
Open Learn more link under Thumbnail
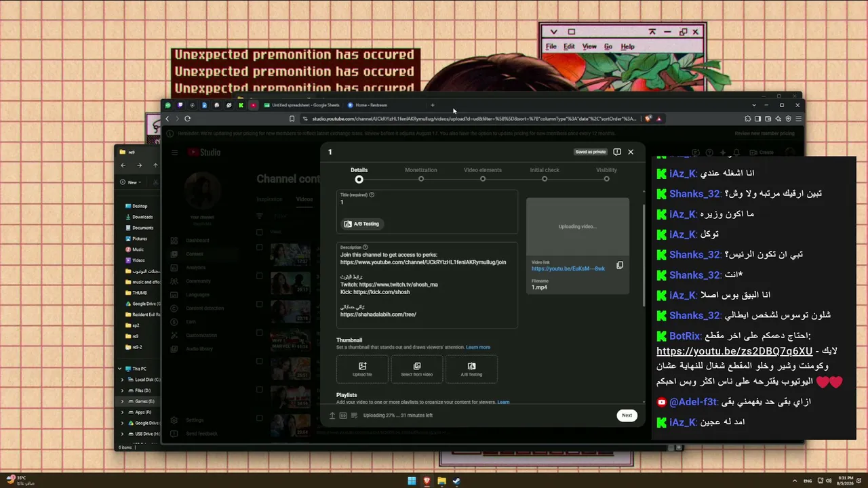tap(478, 347)
